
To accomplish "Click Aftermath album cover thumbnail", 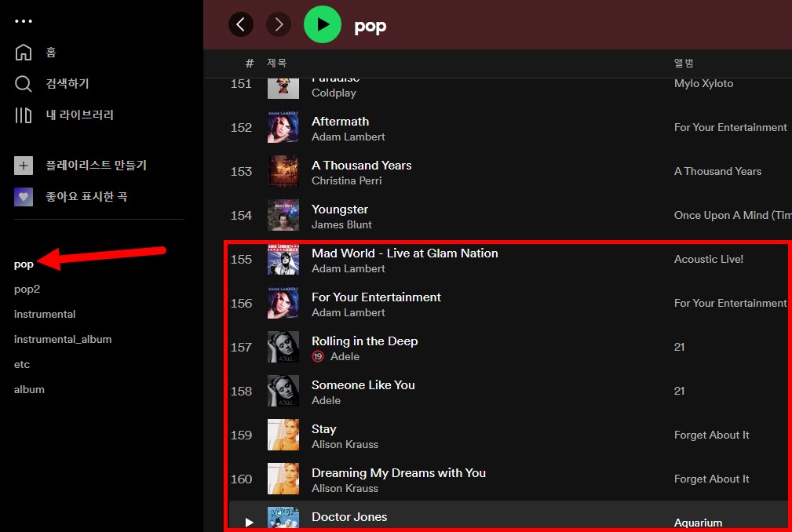I will click(x=283, y=127).
